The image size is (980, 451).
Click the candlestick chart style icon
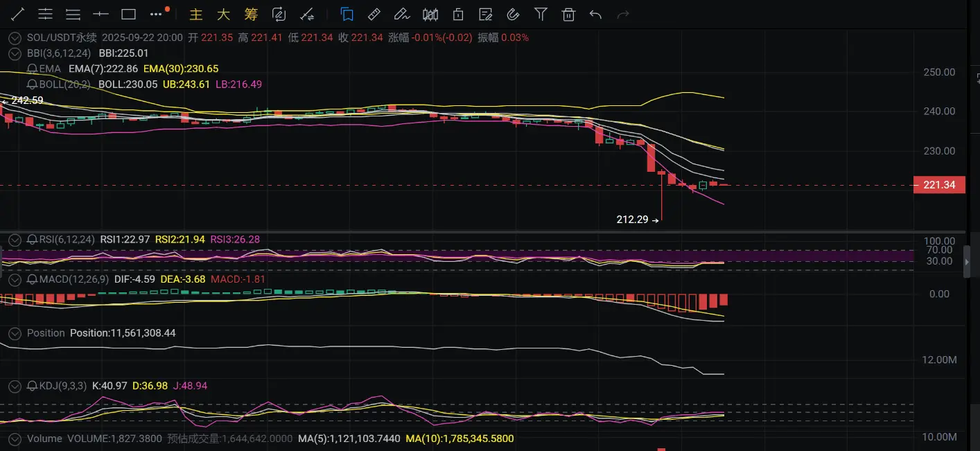point(430,14)
